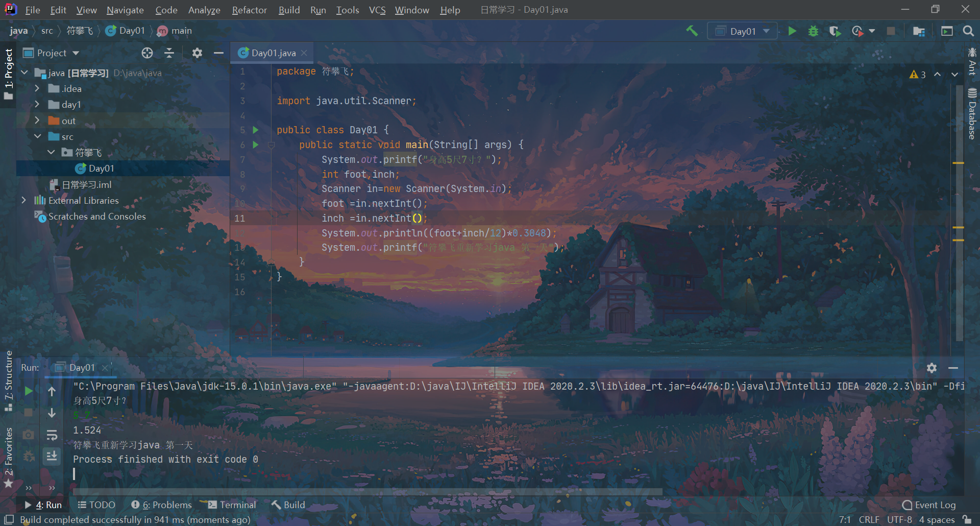The width and height of the screenshot is (980, 526).
Task: Click the warnings indicator showing 3
Action: pyautogui.click(x=917, y=75)
